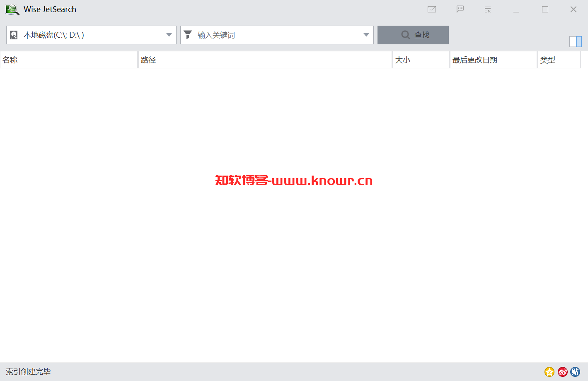Click the 索引创建完毕 status text
The width and height of the screenshot is (588, 381).
[28, 372]
